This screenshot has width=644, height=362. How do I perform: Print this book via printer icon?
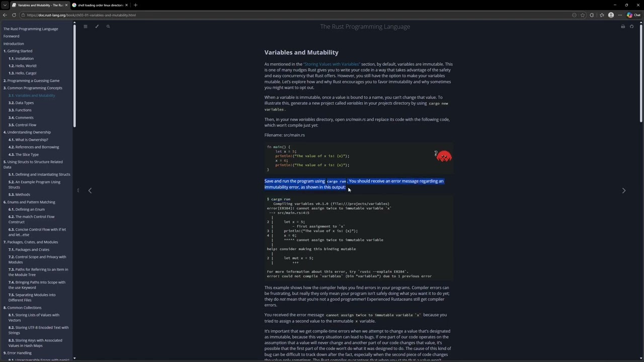(623, 27)
